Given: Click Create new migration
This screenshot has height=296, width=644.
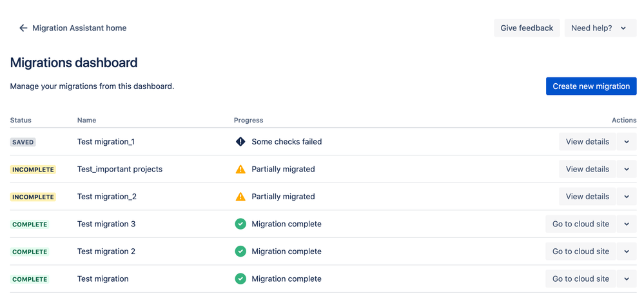Looking at the screenshot, I should (591, 86).
